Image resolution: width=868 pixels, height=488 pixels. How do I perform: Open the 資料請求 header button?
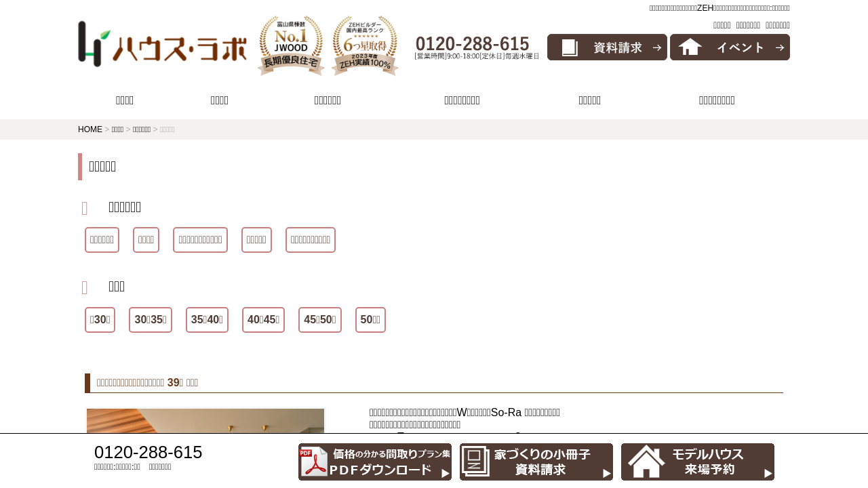(x=607, y=47)
